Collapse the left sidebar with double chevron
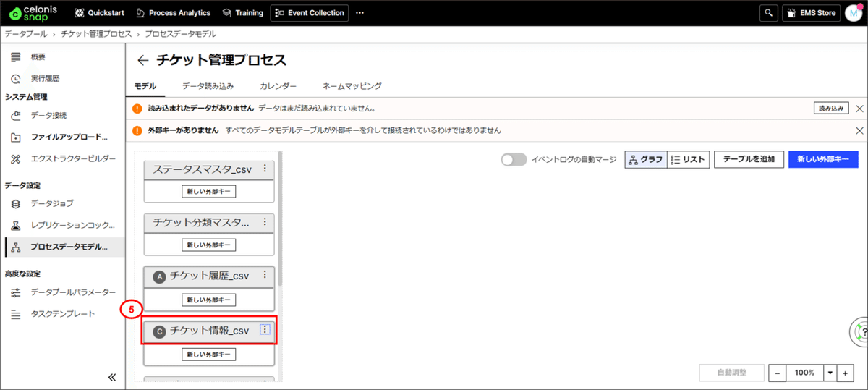The width and height of the screenshot is (868, 390). (x=111, y=377)
